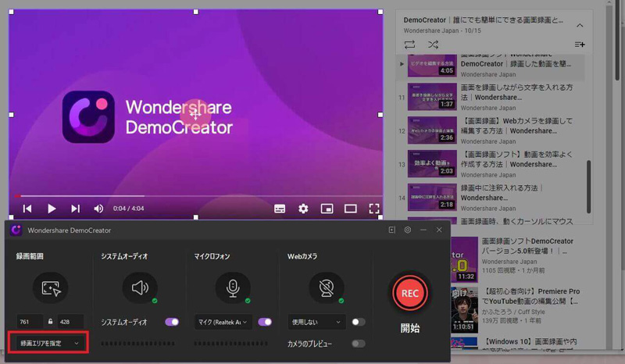625x364 pixels.
Task: Collapse the DemoCreator playlist panel
Action: tap(580, 26)
